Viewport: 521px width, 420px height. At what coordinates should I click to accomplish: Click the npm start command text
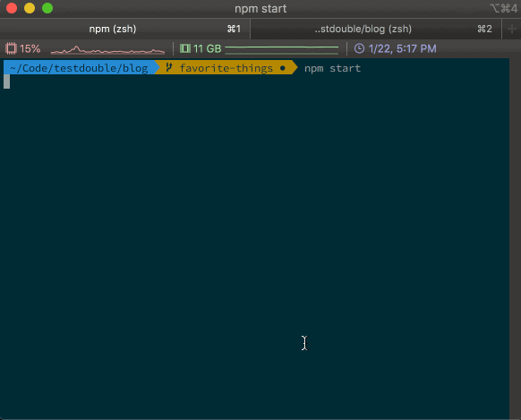point(333,68)
